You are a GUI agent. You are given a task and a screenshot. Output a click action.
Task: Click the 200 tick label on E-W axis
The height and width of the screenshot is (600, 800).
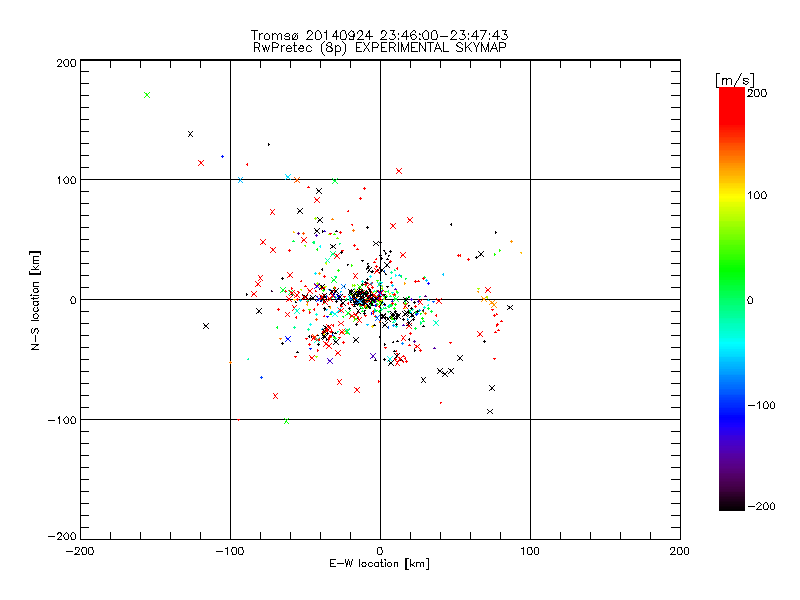(680, 551)
